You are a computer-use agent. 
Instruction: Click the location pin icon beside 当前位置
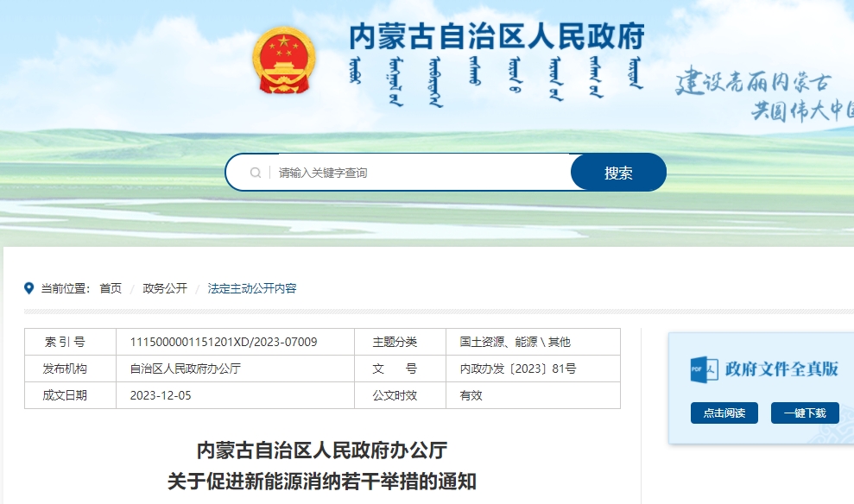(29, 288)
